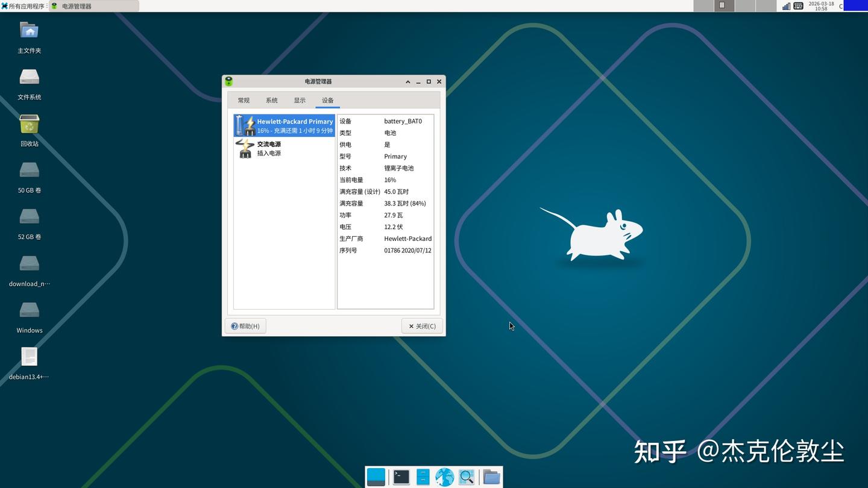Launch the web browser globe icon in dock
This screenshot has width=868, height=488.
click(x=445, y=477)
